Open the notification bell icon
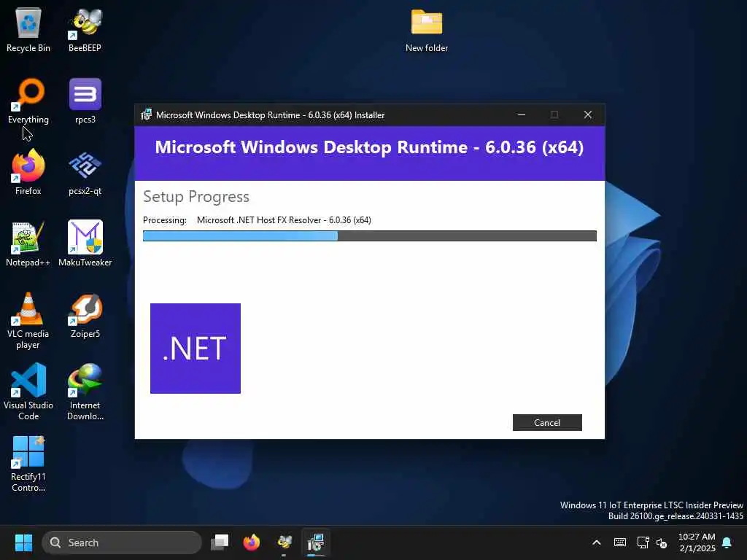 click(x=727, y=542)
